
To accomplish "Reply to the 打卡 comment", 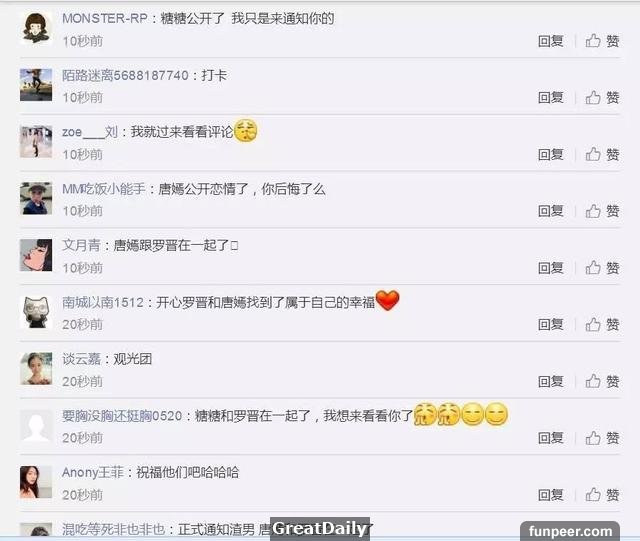I will coord(551,98).
